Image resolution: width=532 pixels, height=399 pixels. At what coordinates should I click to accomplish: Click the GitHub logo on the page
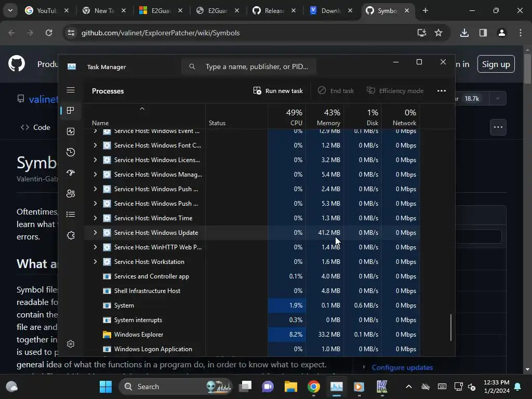click(17, 63)
